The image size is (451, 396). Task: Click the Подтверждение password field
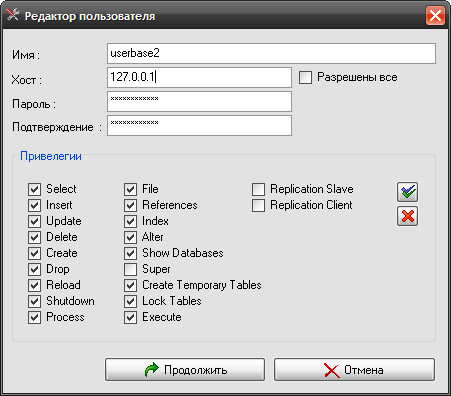pyautogui.click(x=199, y=125)
